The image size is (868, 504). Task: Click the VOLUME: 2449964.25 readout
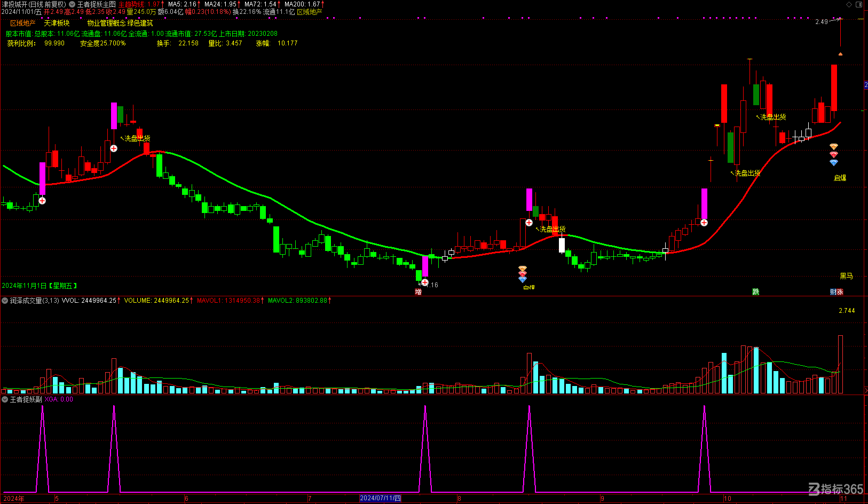(156, 301)
